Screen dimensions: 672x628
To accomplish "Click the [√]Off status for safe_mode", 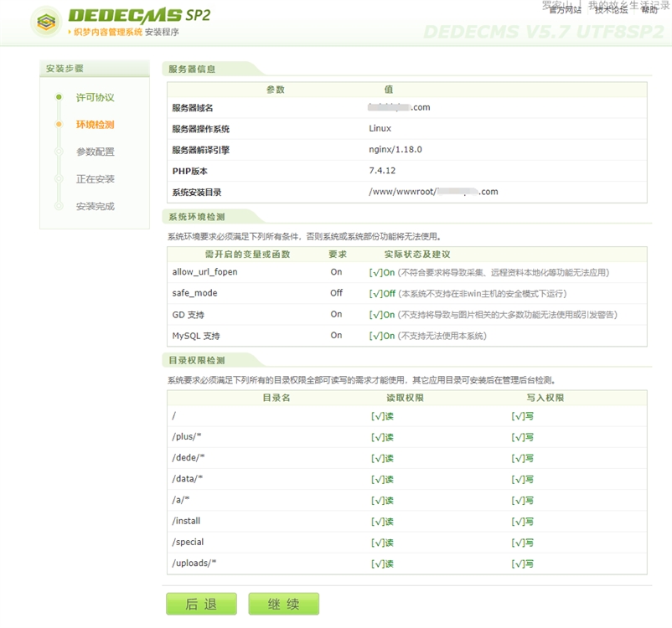I will (x=382, y=293).
